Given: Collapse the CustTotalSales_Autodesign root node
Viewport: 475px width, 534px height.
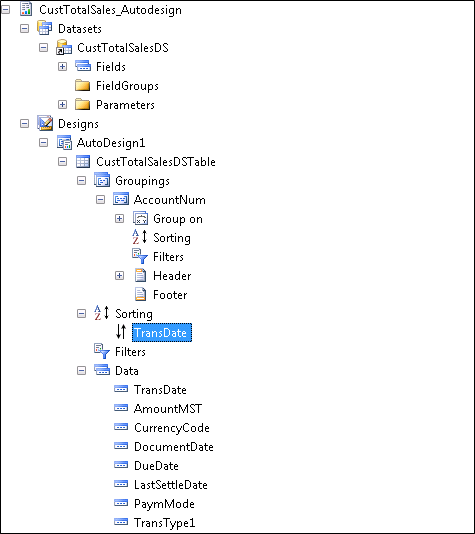Looking at the screenshot, I should point(6,10).
